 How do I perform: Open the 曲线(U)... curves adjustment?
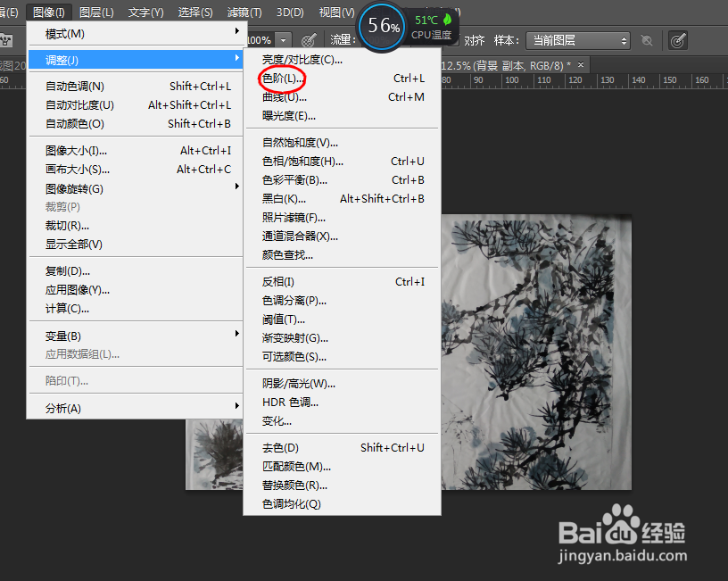tap(343, 97)
